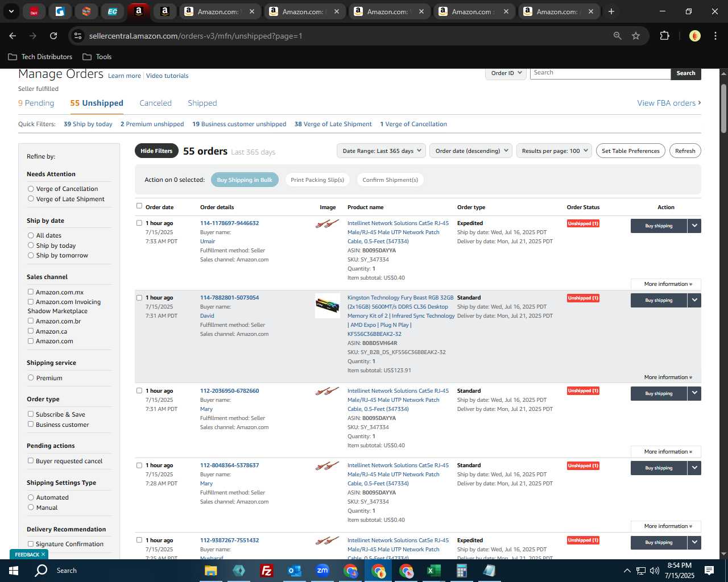
Task: Switch to the Shipped orders tab
Action: [202, 103]
